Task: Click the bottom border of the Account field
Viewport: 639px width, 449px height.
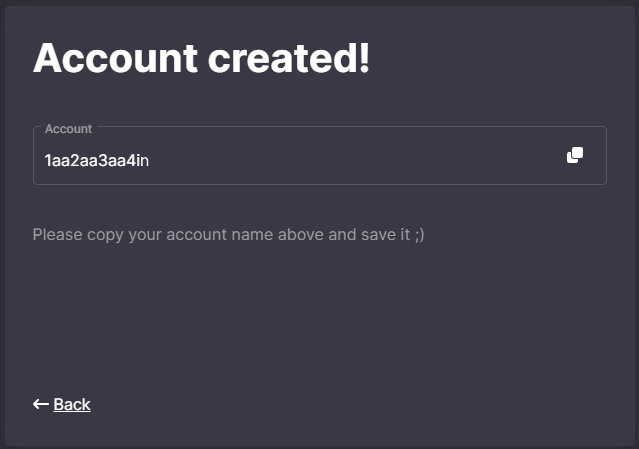Action: 320,184
